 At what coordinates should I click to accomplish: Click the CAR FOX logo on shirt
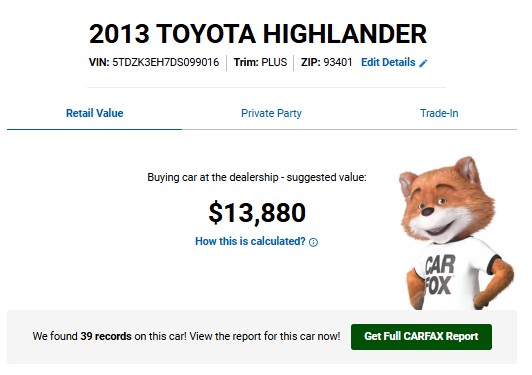[440, 275]
